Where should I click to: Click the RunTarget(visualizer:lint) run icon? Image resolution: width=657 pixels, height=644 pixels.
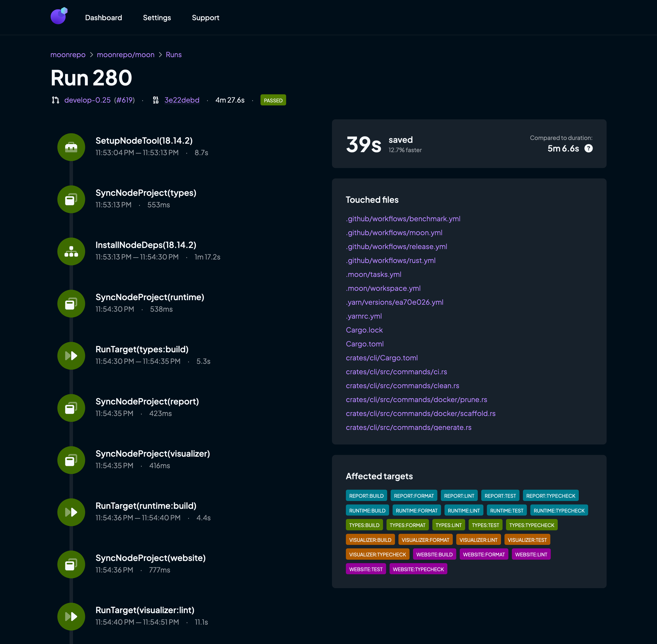point(71,616)
